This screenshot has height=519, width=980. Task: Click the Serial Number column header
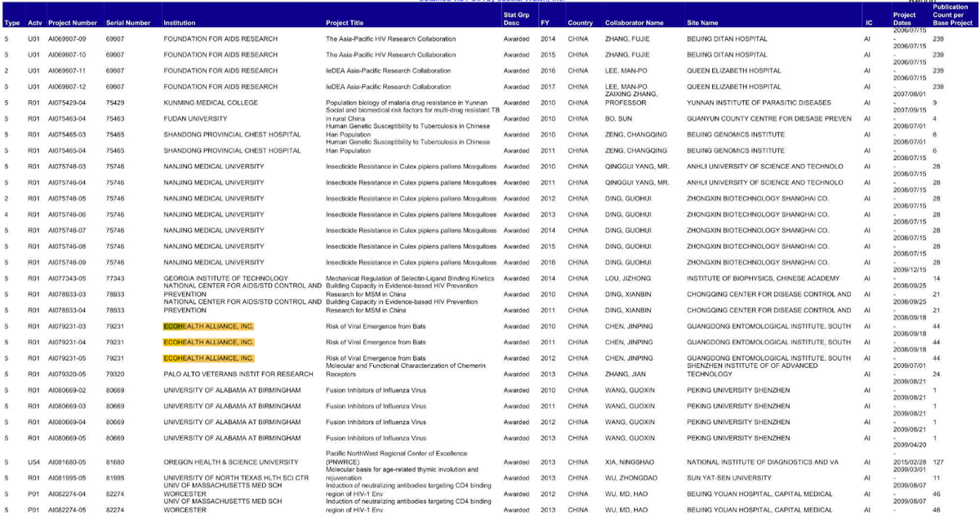pyautogui.click(x=128, y=23)
